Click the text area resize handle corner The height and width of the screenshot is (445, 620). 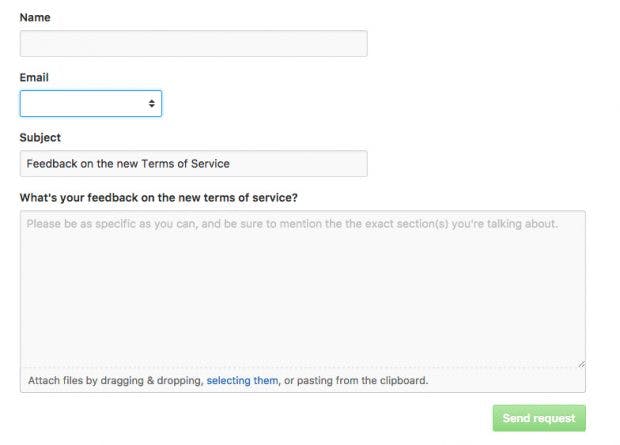pos(581,364)
